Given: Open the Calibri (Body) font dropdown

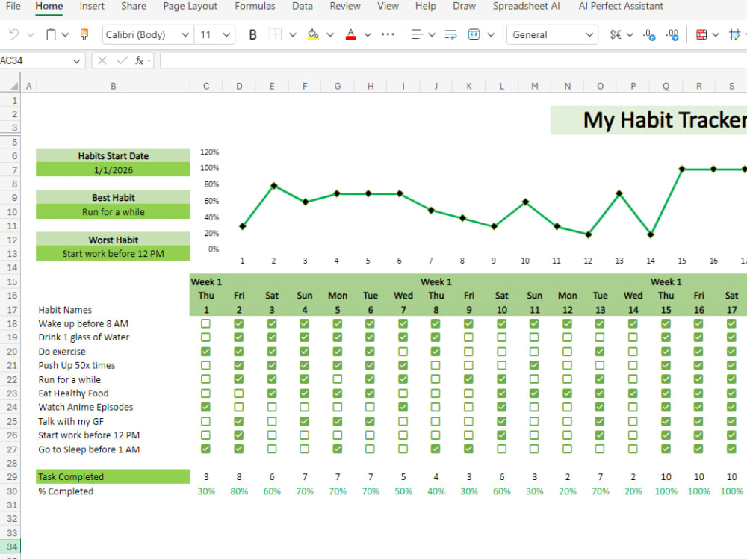Looking at the screenshot, I should [185, 34].
